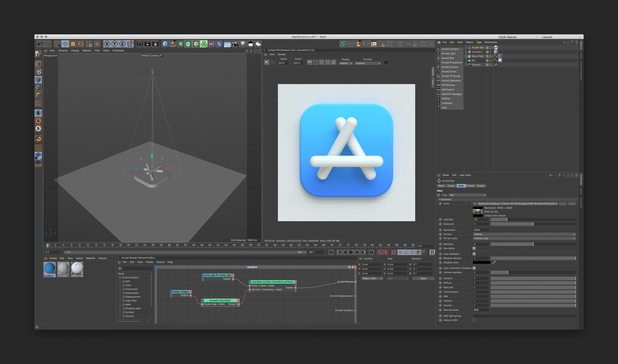Image resolution: width=618 pixels, height=364 pixels.
Task: Open Edit Render Settings icon
Action: click(155, 44)
